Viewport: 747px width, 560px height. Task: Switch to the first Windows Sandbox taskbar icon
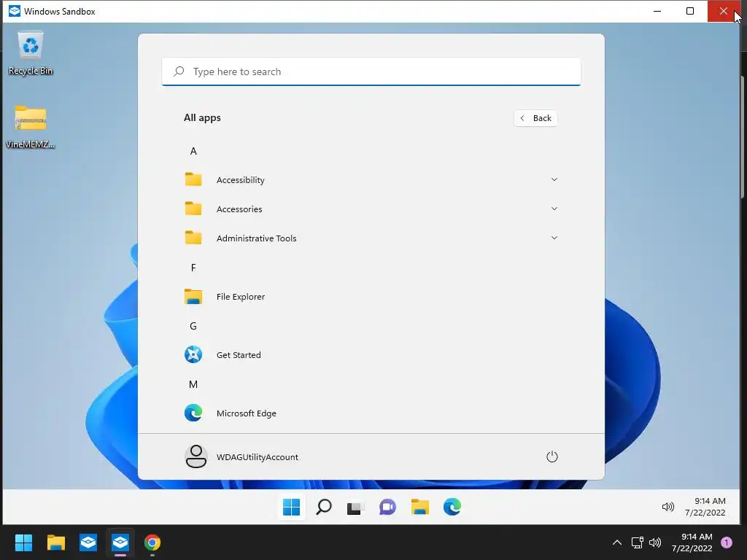88,542
